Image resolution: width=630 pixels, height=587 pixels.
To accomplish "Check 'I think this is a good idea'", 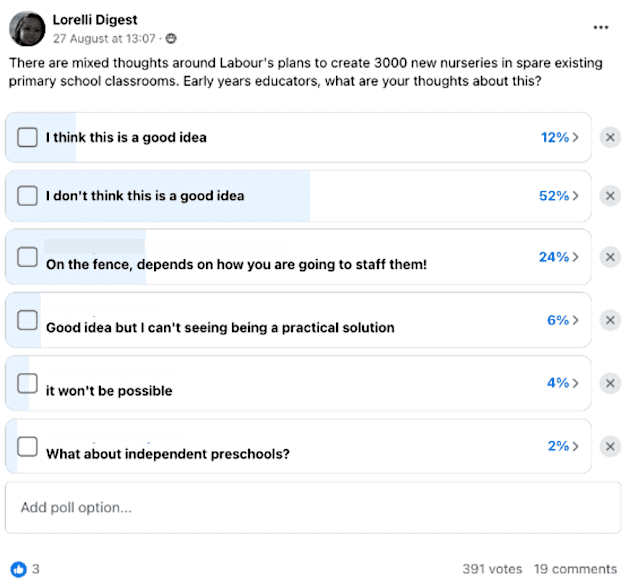I will coord(28,137).
